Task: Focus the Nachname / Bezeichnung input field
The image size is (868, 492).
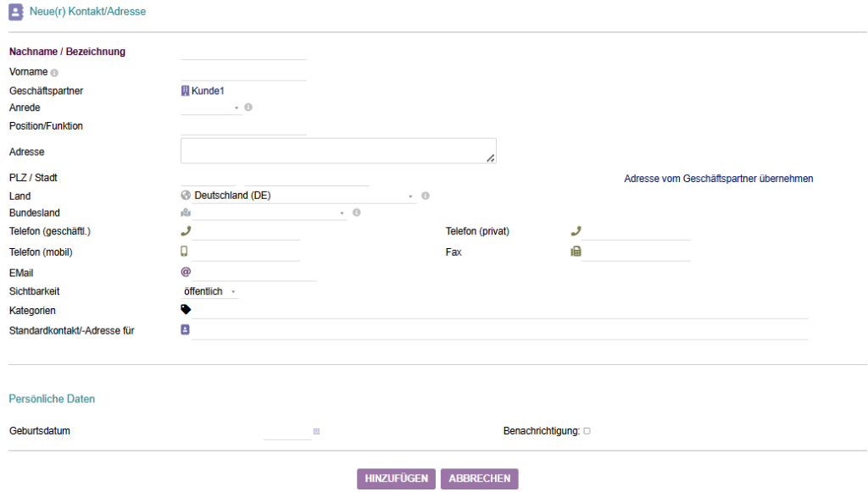Action: 243,53
